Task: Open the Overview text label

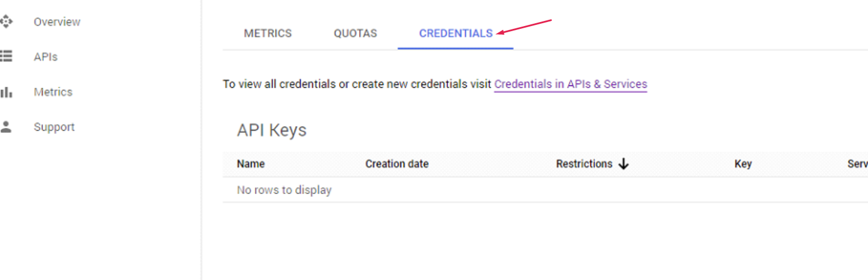Action: click(57, 22)
